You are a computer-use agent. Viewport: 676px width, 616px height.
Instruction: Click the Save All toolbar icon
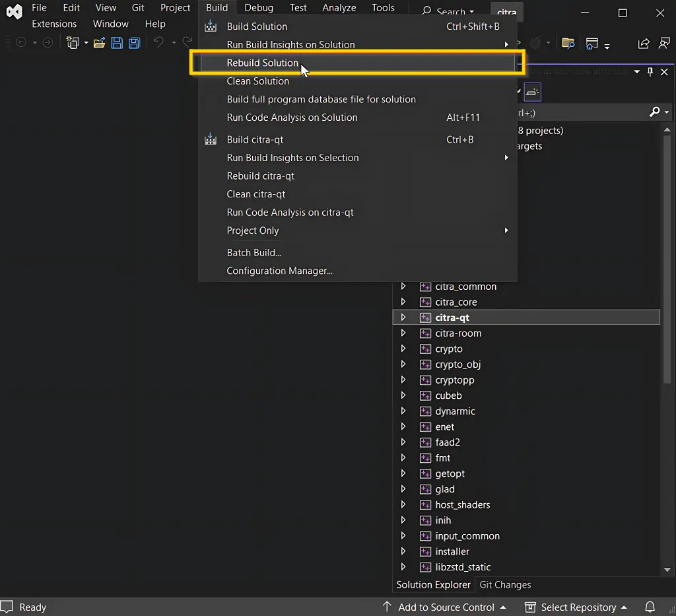(134, 43)
